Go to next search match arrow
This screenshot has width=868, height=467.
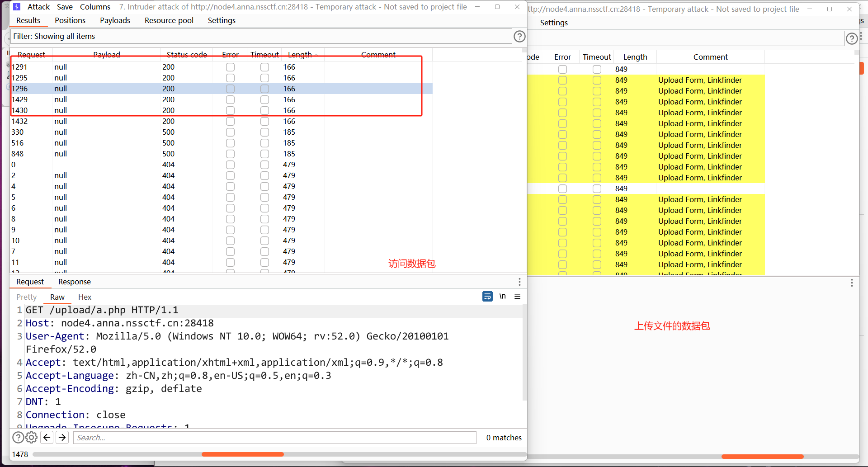pyautogui.click(x=62, y=438)
